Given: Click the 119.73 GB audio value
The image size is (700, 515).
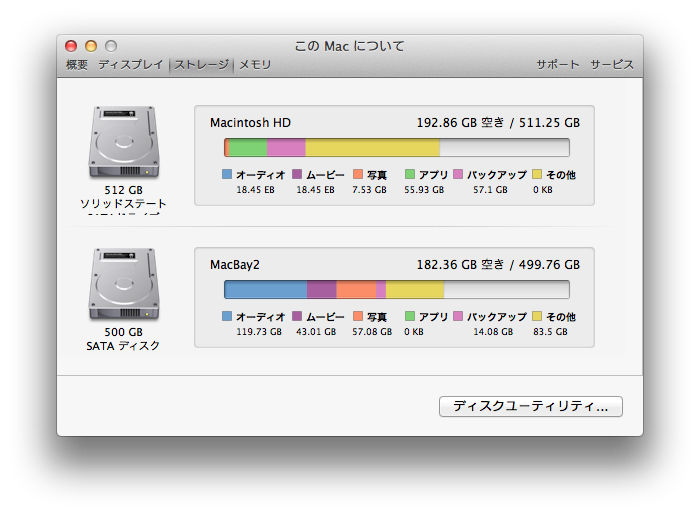Looking at the screenshot, I should tap(259, 332).
